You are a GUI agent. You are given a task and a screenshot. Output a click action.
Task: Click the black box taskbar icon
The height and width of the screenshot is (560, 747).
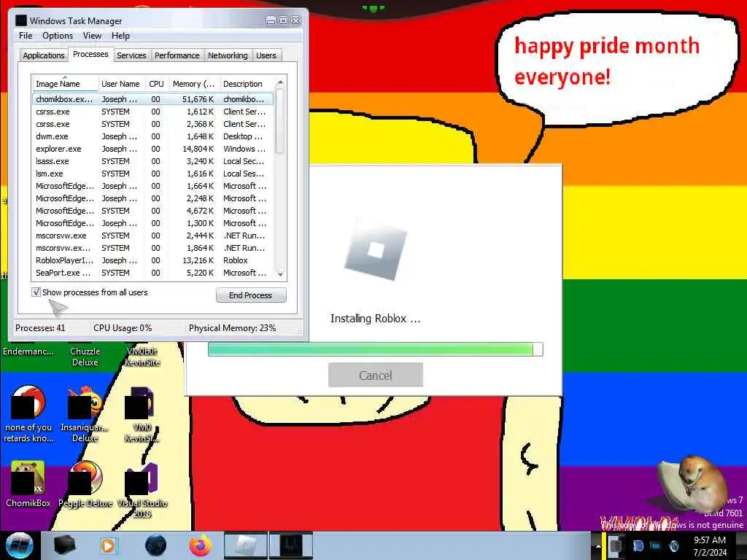[64, 545]
